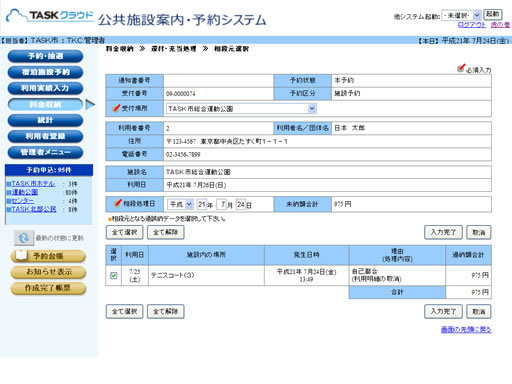Click the refresh arrows icon in sidebar
This screenshot has height=384, width=512.
[x=24, y=238]
